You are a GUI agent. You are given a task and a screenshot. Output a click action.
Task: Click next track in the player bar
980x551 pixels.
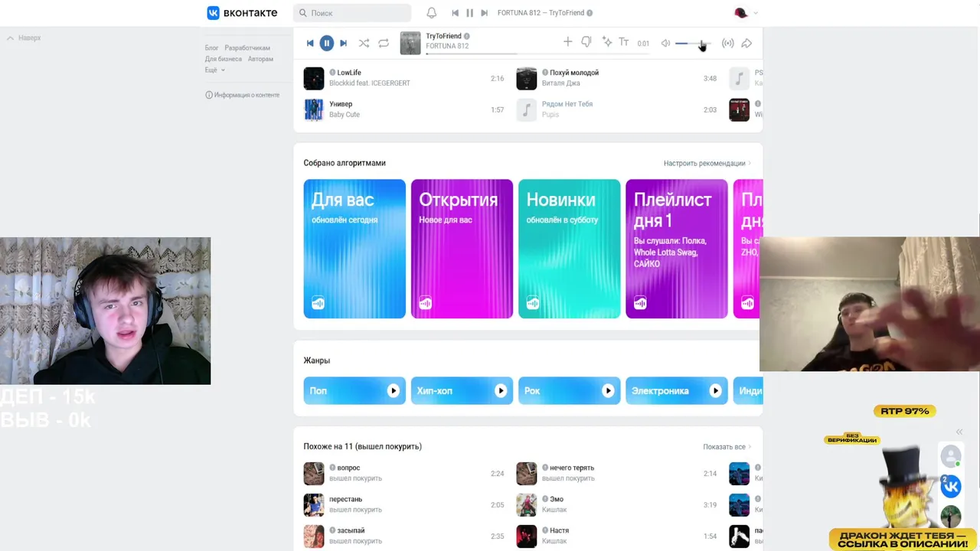point(343,44)
